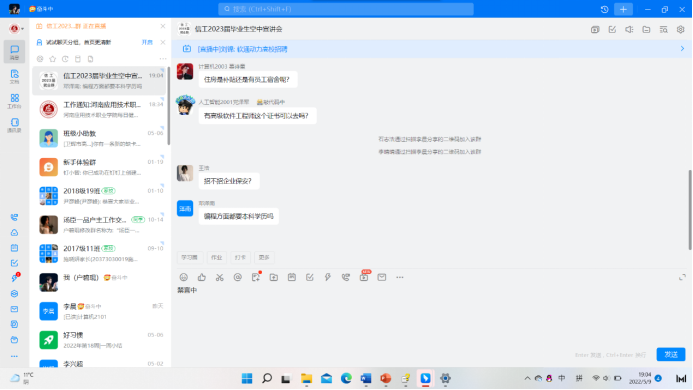693x390 pixels.
Task: Select the 打卡 check-in tab
Action: click(240, 257)
